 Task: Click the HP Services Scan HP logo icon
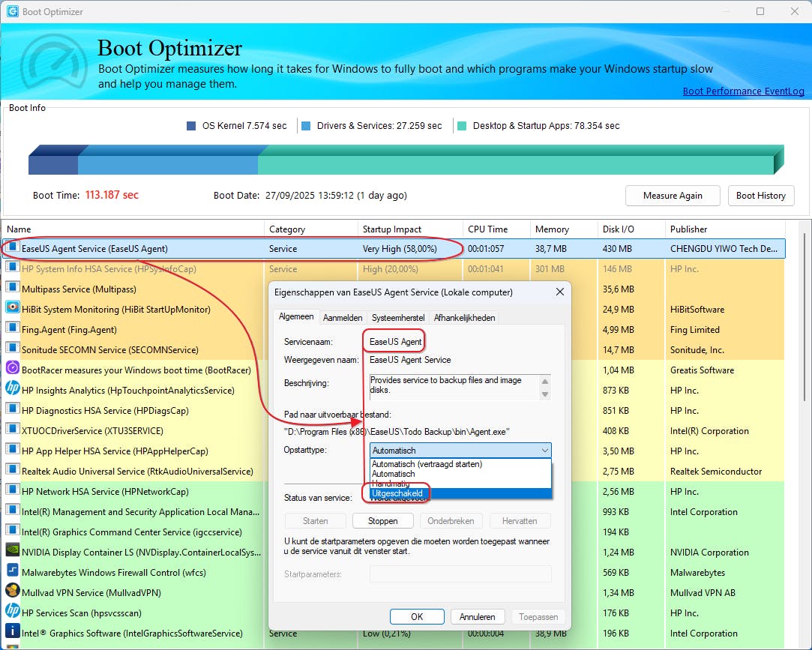click(13, 611)
